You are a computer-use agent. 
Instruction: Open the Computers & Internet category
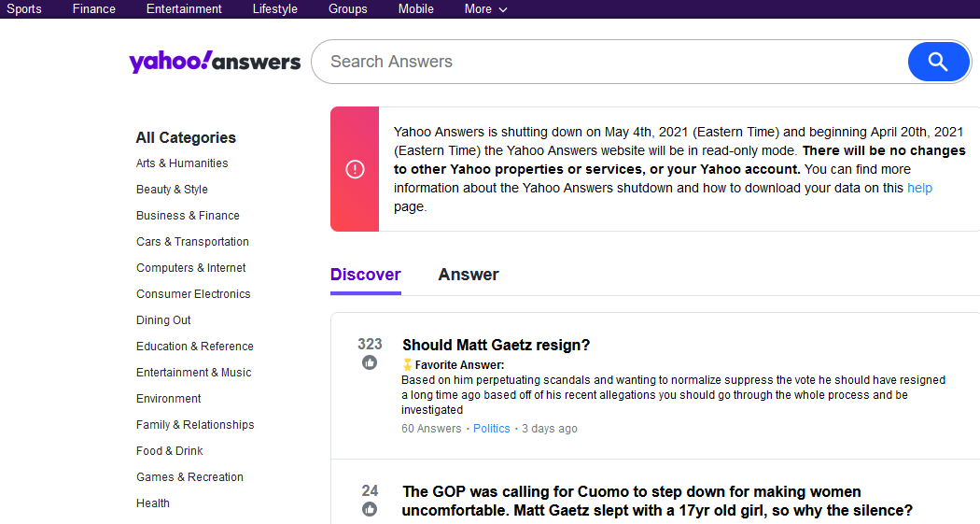[190, 268]
